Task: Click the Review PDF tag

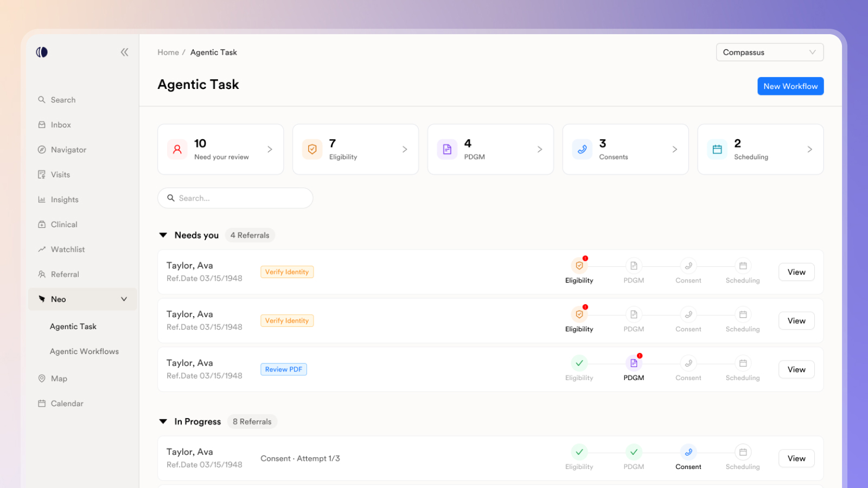Action: tap(284, 369)
